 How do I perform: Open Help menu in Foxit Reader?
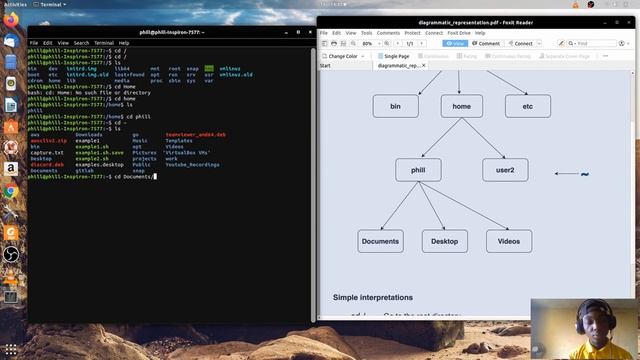point(480,33)
